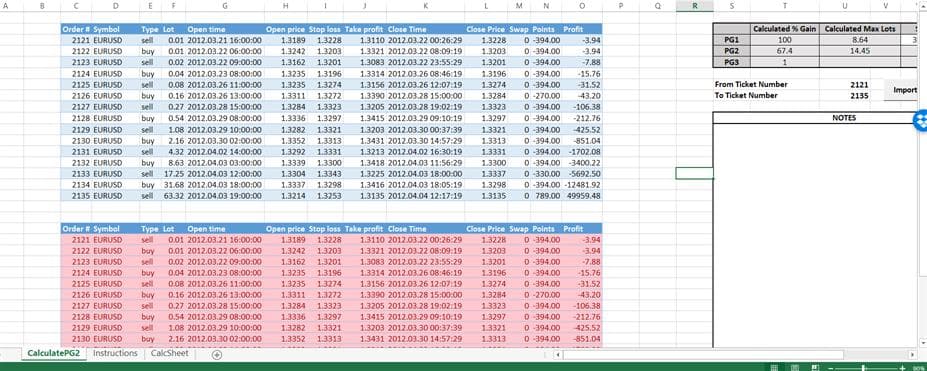Select the PG3 row label

point(732,62)
